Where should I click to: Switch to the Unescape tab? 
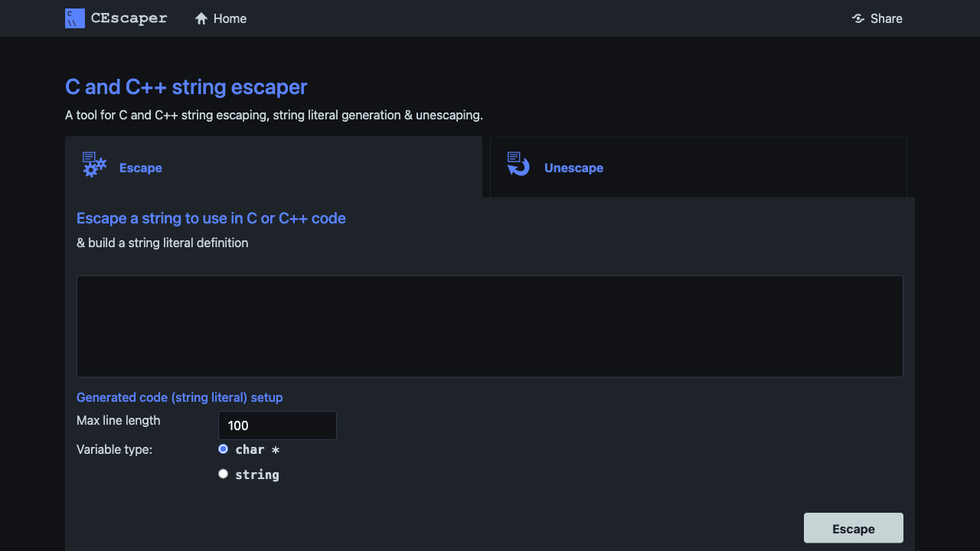573,168
